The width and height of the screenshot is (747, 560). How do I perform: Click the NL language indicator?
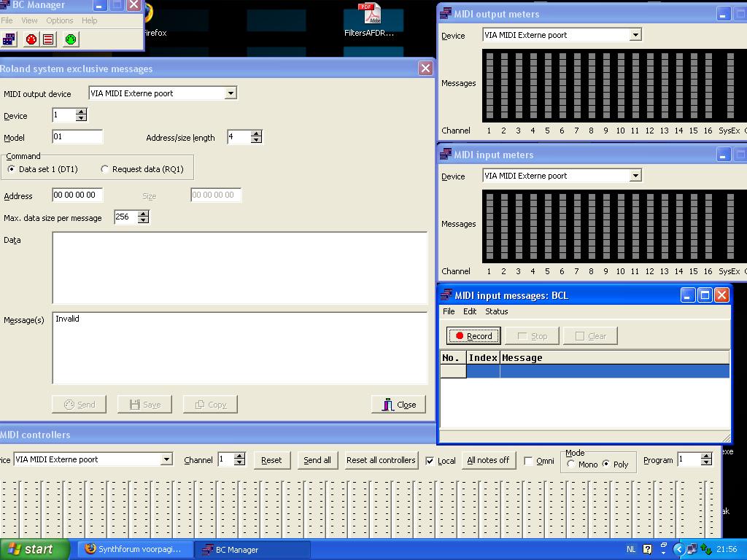tap(631, 549)
